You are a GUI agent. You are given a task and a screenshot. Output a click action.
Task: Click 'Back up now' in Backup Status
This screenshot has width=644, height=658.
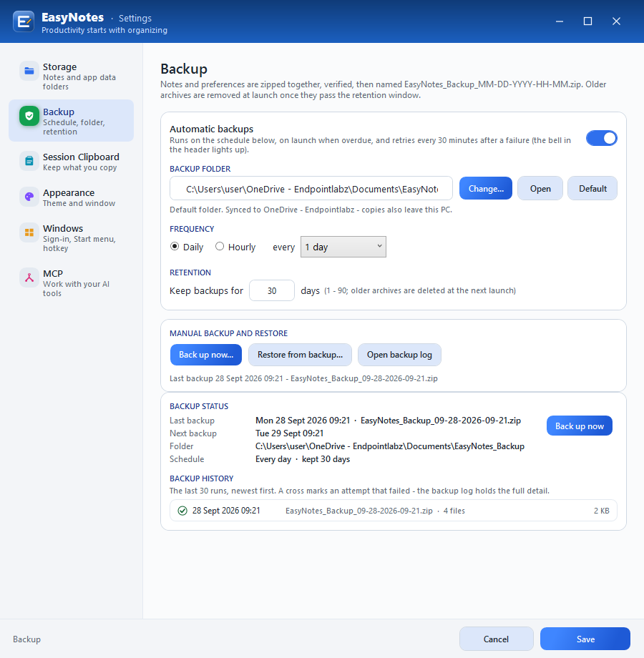580,426
